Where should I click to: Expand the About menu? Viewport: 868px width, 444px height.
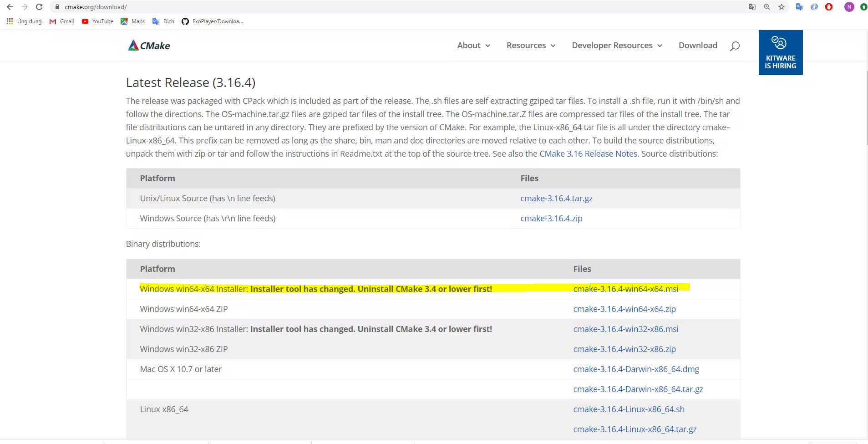(x=473, y=45)
